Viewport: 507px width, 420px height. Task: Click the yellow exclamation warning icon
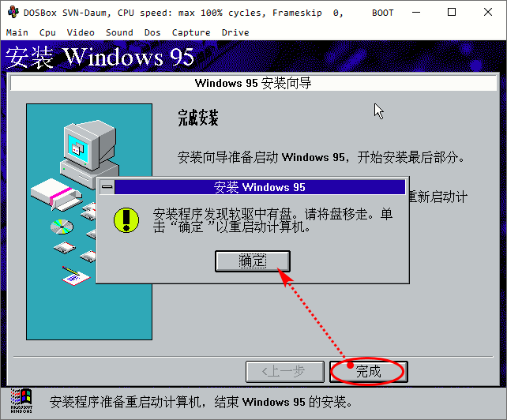126,220
